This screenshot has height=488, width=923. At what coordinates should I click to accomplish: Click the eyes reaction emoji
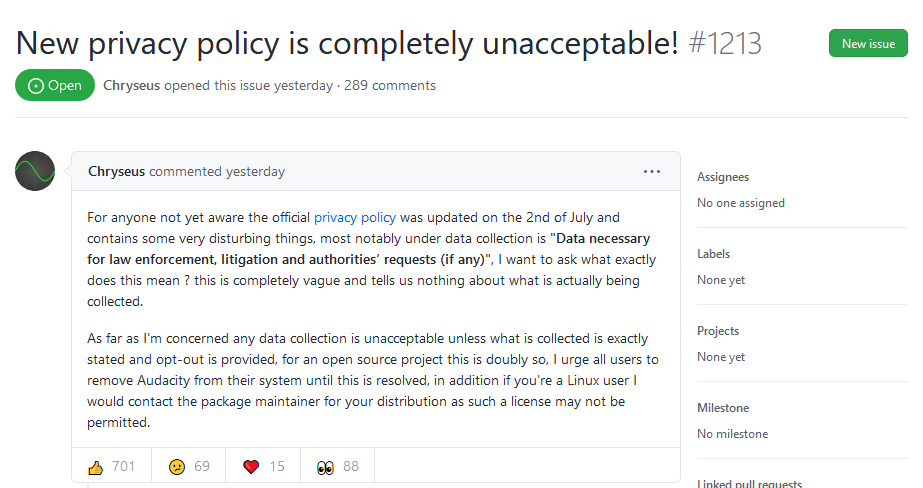point(326,467)
